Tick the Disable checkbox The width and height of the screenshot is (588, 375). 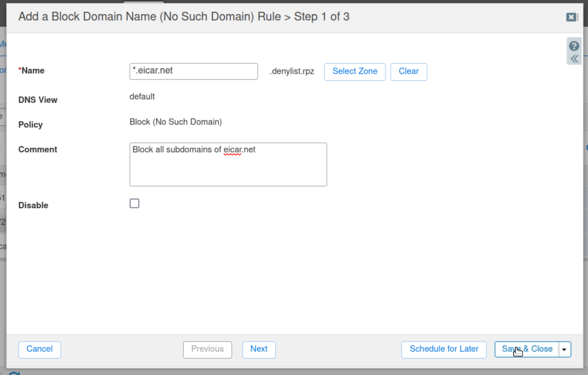[134, 203]
